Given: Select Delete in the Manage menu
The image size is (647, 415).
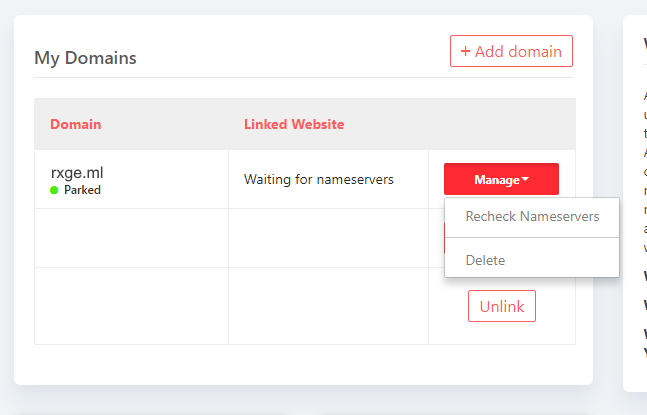Looking at the screenshot, I should coord(532,260).
